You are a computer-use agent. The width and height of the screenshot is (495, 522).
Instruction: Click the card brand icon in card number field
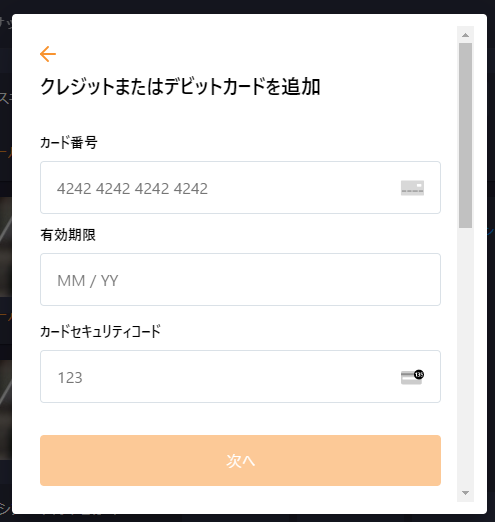coord(412,188)
